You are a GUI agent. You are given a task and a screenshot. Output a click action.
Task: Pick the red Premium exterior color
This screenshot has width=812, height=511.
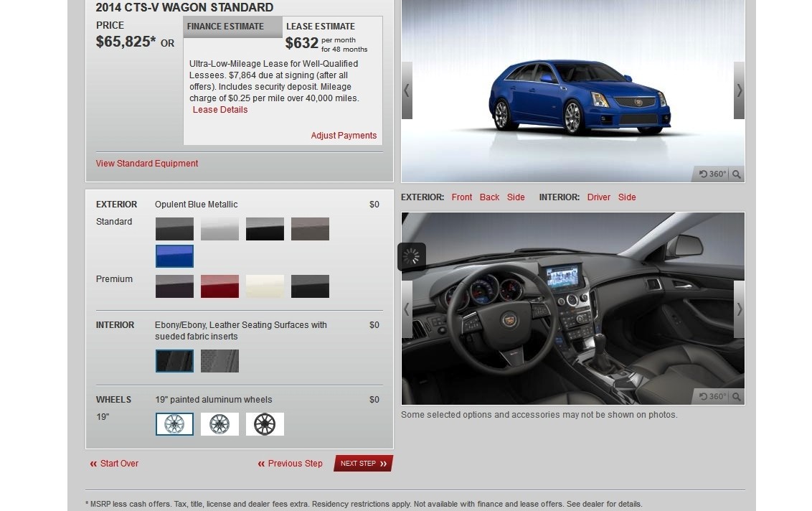coord(219,286)
